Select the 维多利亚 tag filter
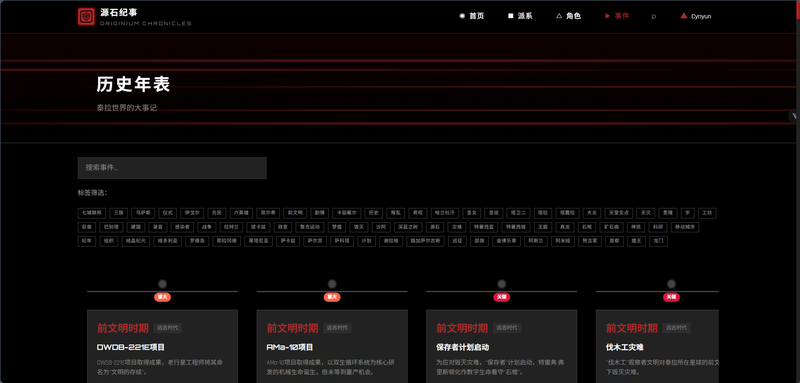 [x=167, y=241]
